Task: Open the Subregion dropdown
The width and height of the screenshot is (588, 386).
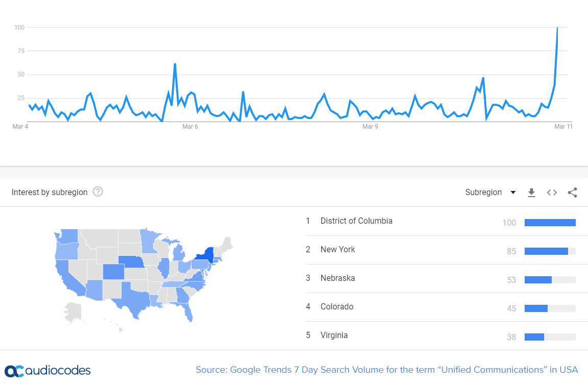Action: 490,192
